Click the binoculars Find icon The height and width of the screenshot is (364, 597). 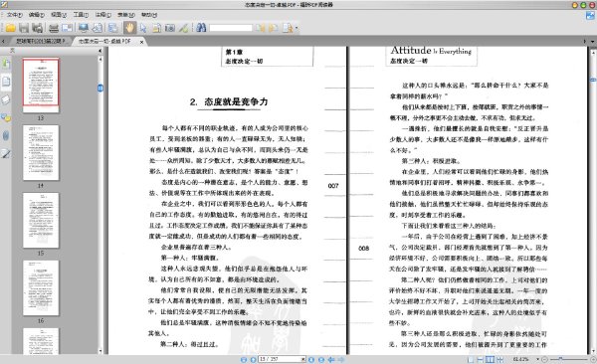click(201, 28)
